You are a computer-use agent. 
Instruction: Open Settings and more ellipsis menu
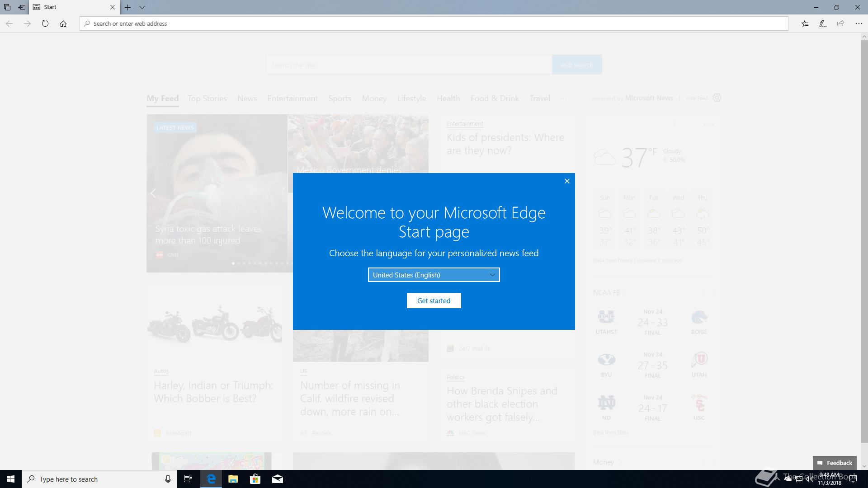(859, 23)
